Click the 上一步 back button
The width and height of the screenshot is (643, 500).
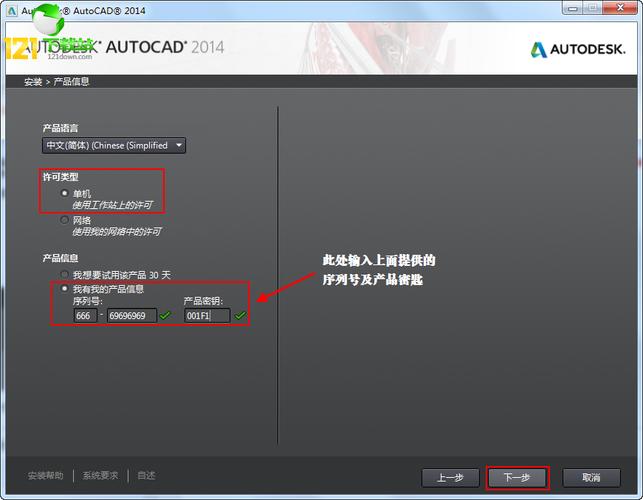point(450,478)
